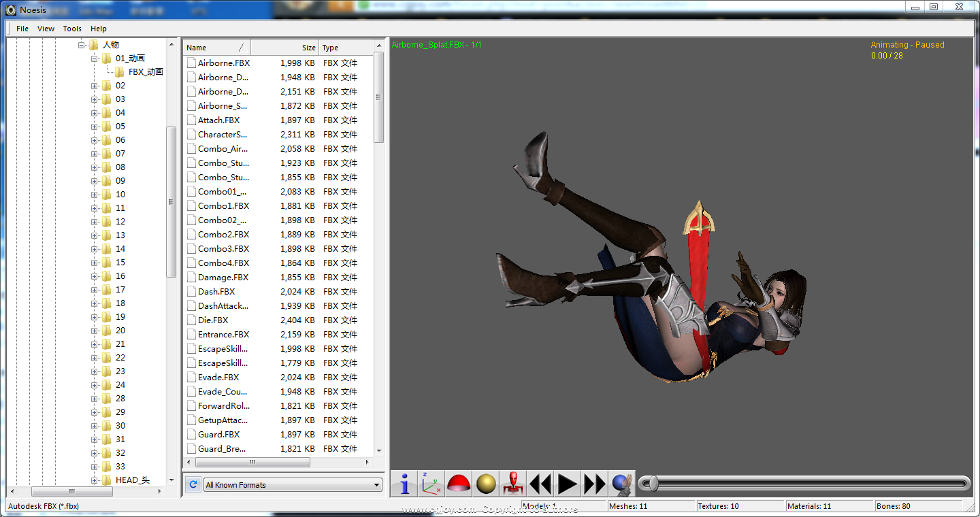Open the Tools menu
This screenshot has width=980, height=517.
coord(72,29)
